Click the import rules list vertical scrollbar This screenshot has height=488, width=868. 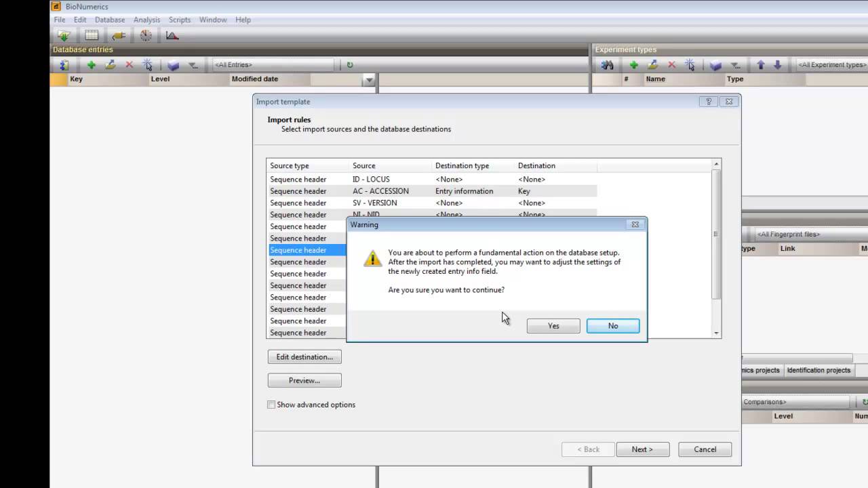[x=716, y=234]
